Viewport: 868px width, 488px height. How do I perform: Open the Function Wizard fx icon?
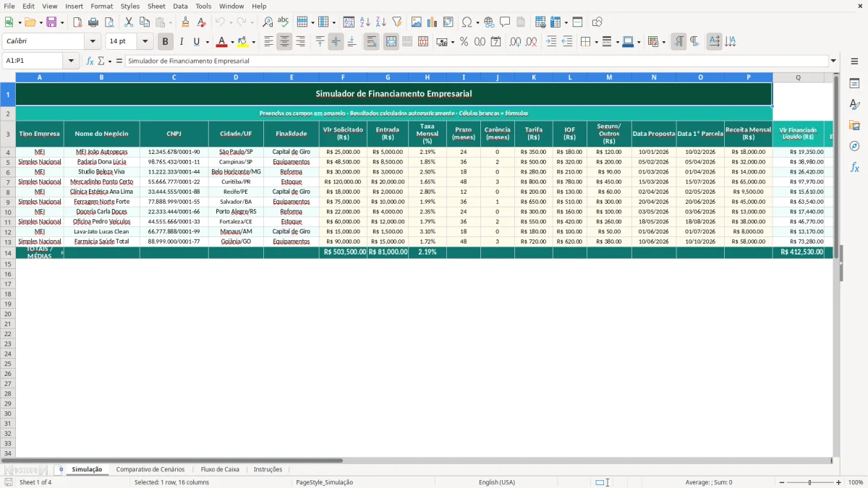[x=90, y=61]
